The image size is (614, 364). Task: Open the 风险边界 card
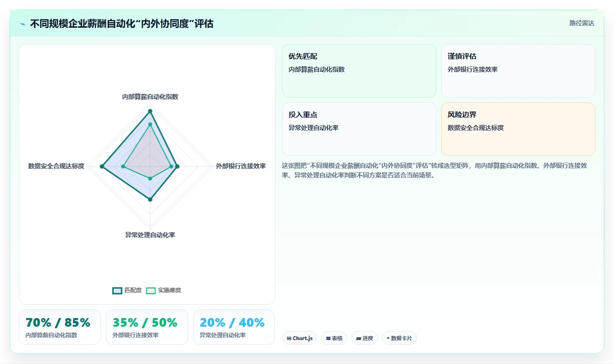pos(518,129)
